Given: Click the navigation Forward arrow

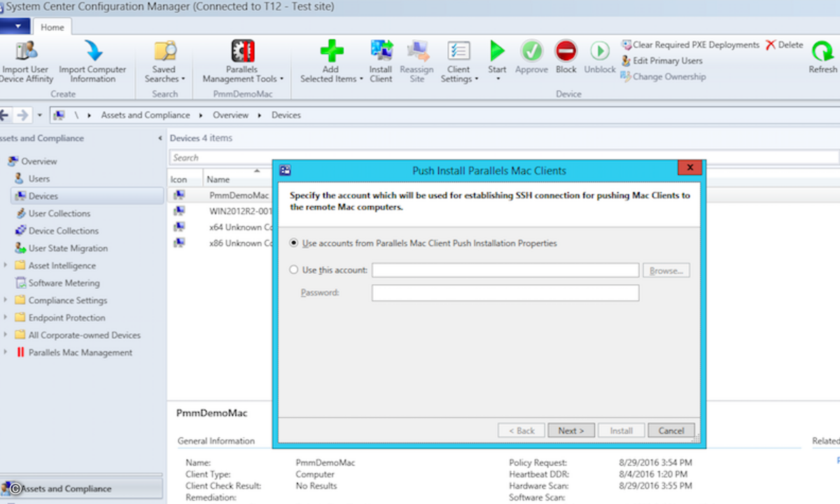Looking at the screenshot, I should (x=23, y=115).
